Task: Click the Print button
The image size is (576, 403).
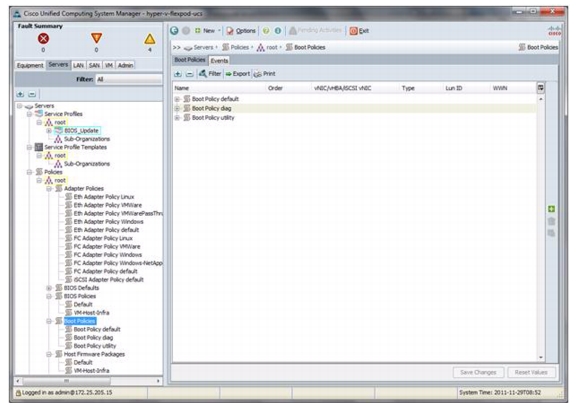Action: (x=264, y=74)
